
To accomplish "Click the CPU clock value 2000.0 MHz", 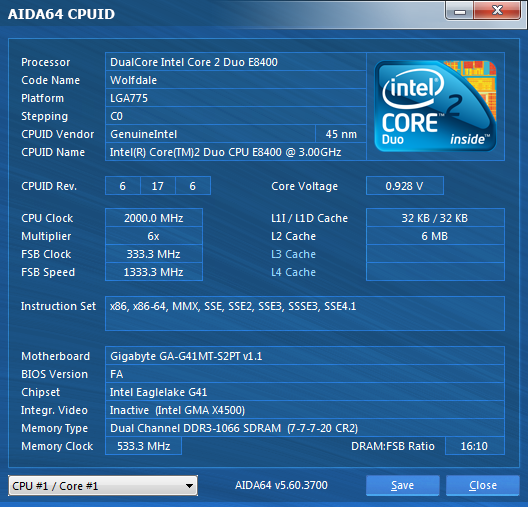I will 154,218.
